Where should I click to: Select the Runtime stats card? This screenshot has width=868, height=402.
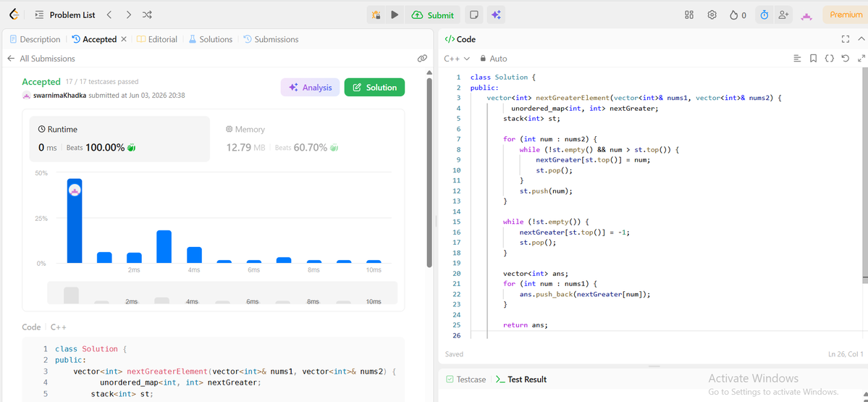coord(119,139)
